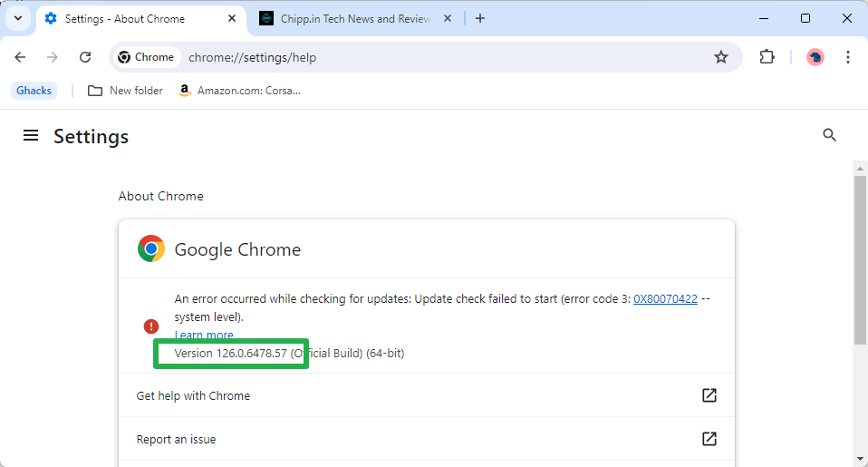Click external link icon for Get help
This screenshot has height=467, width=868.
click(x=709, y=395)
